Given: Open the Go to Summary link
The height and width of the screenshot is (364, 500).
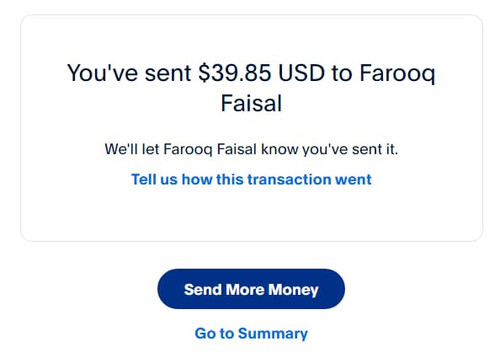Looking at the screenshot, I should click(x=251, y=333).
